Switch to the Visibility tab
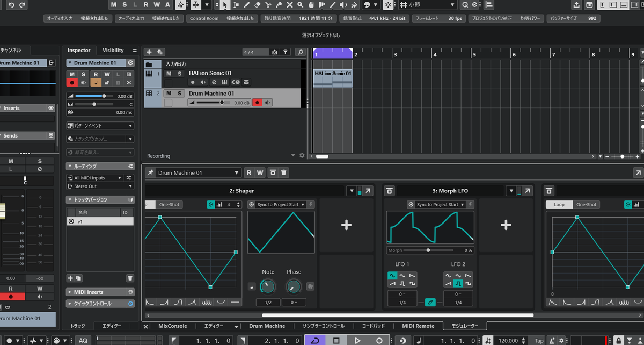The height and width of the screenshot is (345, 644). [x=113, y=50]
